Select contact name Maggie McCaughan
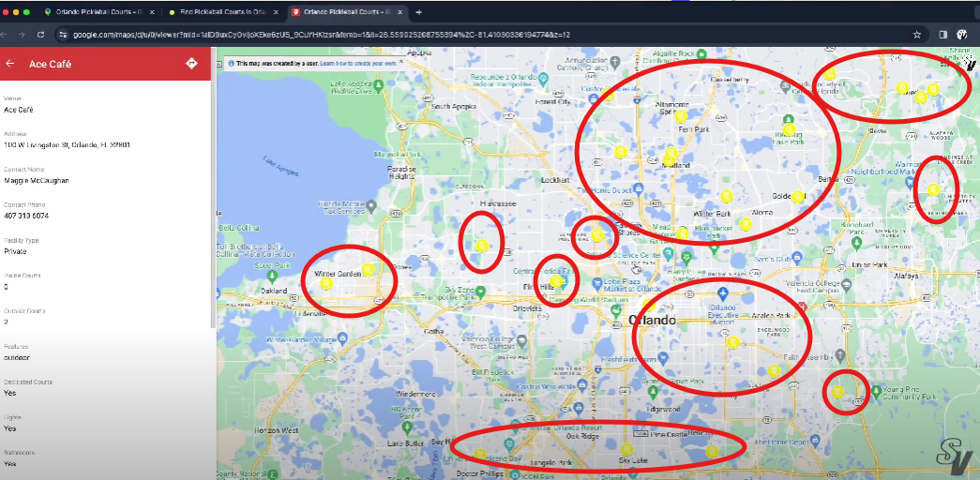The height and width of the screenshot is (480, 980). pyautogui.click(x=37, y=181)
